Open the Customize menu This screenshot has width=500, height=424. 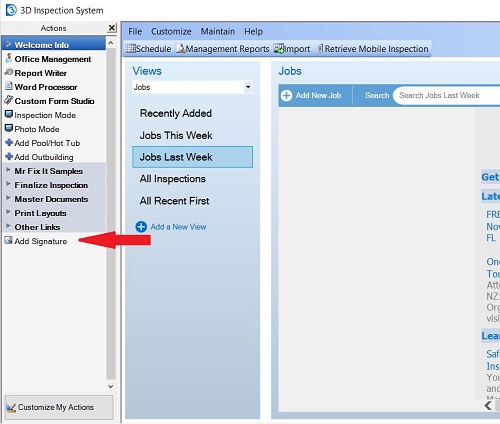(x=171, y=31)
